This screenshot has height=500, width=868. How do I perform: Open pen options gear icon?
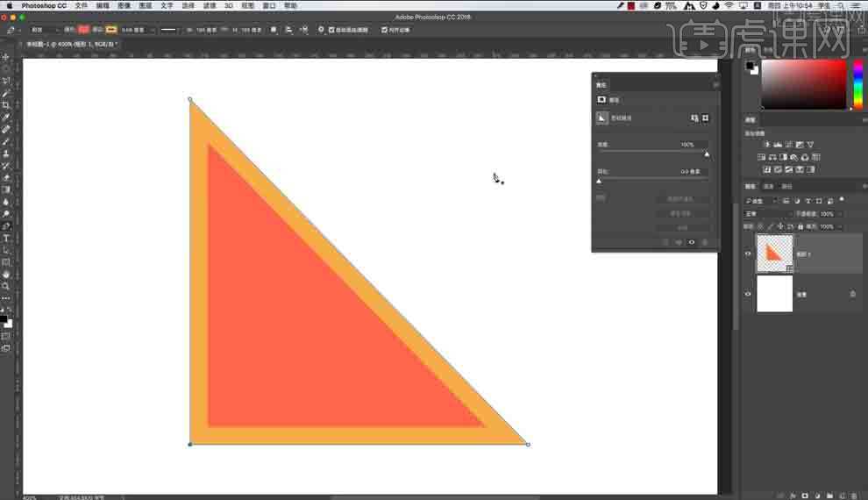click(321, 30)
